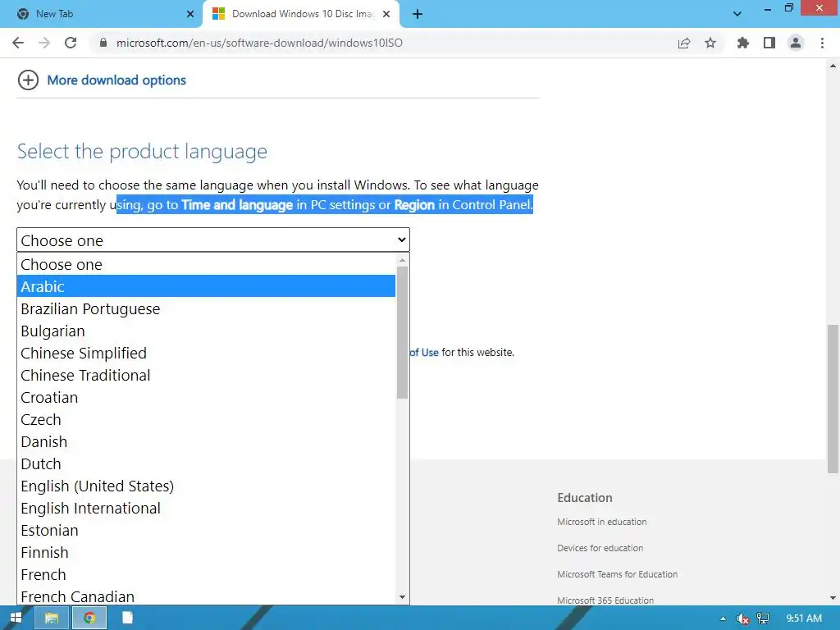This screenshot has height=630, width=840.
Task: Open the Chrome side panel
Action: [769, 43]
